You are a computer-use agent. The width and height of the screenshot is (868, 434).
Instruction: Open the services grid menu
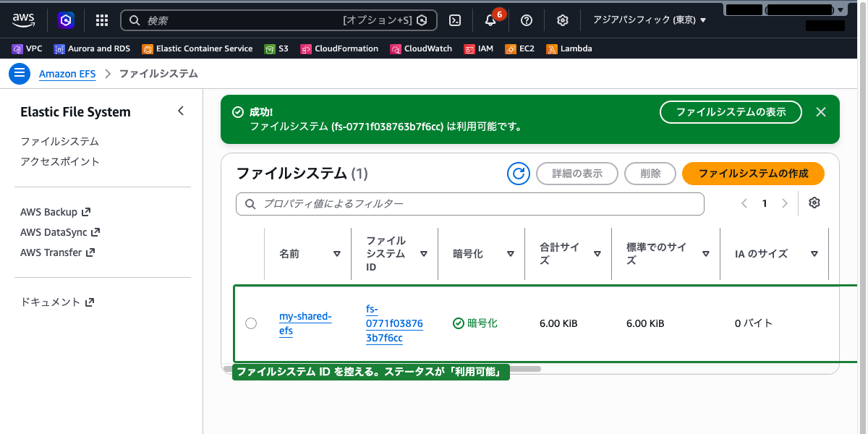coord(102,20)
